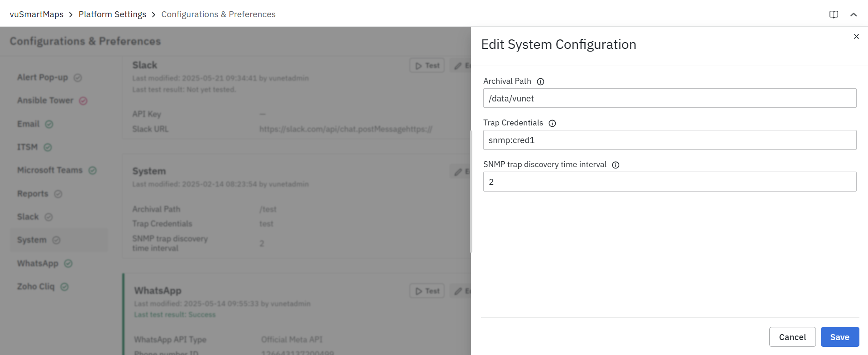Image resolution: width=868 pixels, height=355 pixels.
Task: Click the vuSmartMaps breadcrumb link
Action: (37, 14)
